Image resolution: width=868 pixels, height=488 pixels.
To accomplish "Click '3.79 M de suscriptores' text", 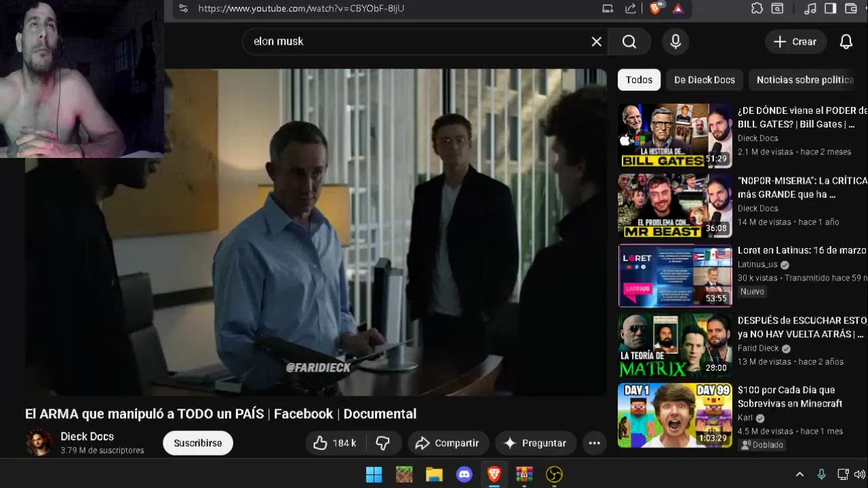I will (x=102, y=451).
